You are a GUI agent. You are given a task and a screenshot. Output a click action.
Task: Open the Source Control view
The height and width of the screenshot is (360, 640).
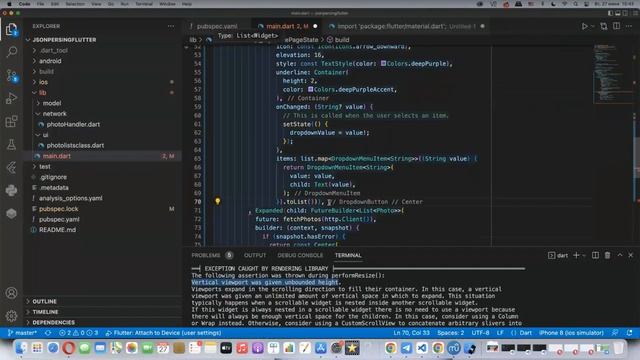coord(11,76)
